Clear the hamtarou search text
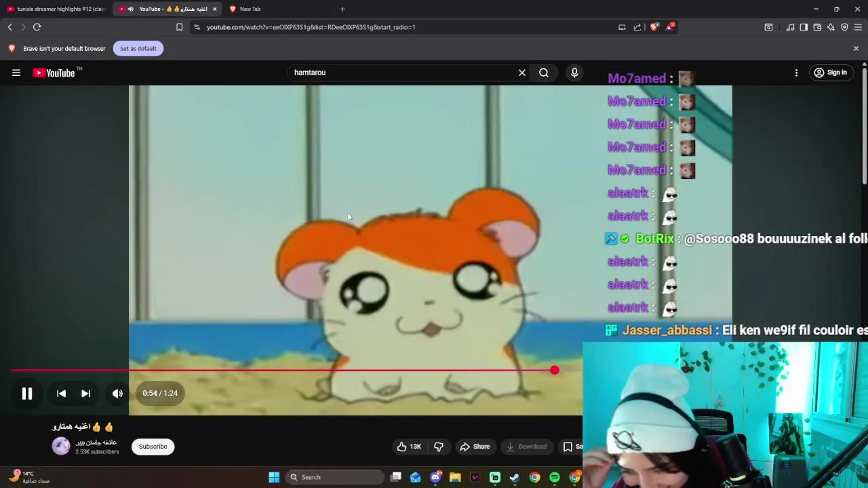Viewport: 868px width, 488px height. 522,73
